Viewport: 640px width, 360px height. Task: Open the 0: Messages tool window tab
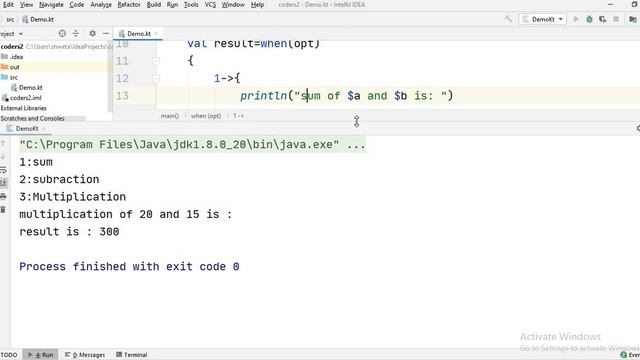coord(85,355)
